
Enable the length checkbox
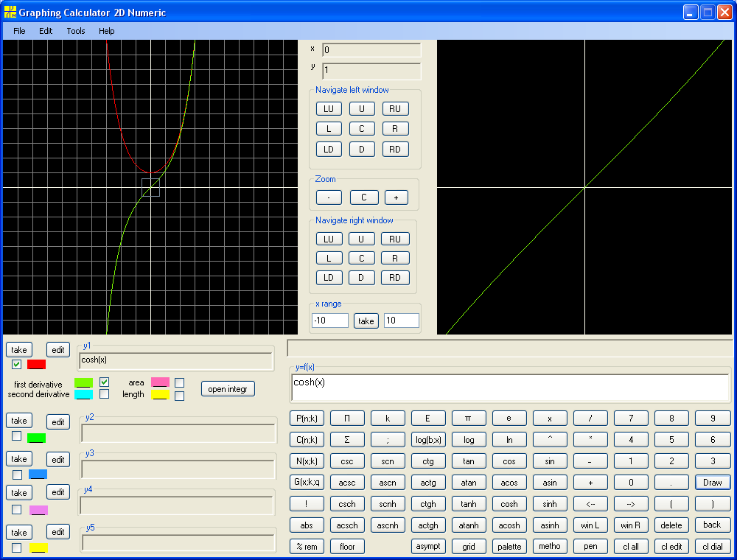tap(179, 396)
